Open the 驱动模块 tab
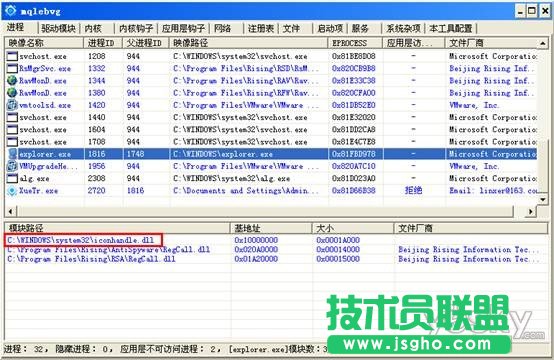Image resolution: width=554 pixels, height=360 pixels. (58, 28)
